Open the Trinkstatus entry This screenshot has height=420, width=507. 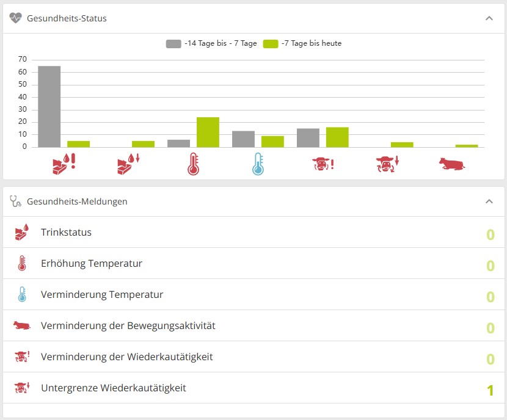(253, 233)
